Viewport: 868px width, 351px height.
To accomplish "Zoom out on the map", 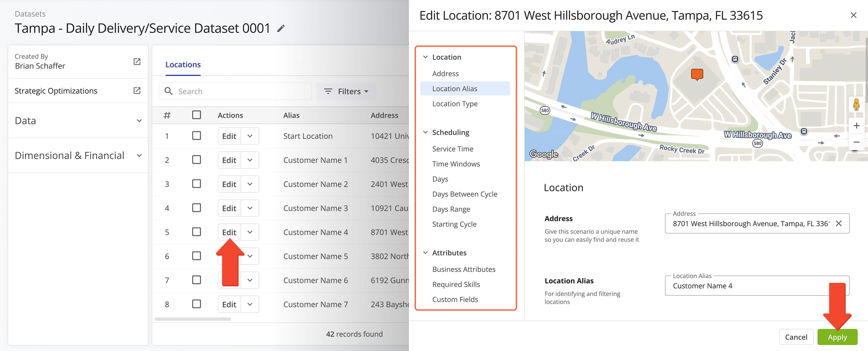I will click(x=857, y=142).
